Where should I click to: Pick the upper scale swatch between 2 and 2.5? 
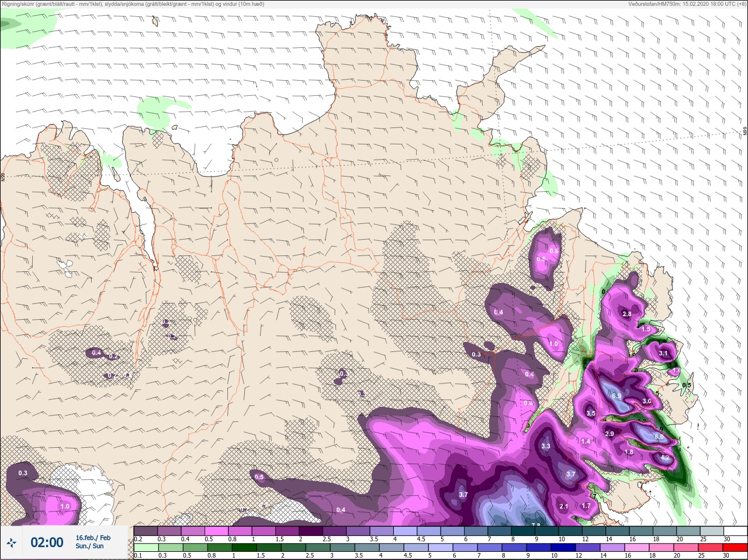pos(311,531)
